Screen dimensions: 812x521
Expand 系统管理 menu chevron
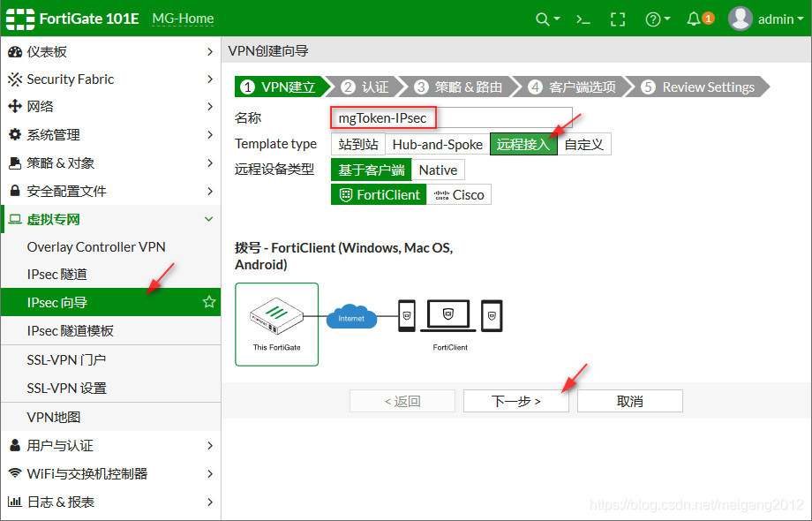coord(210,134)
